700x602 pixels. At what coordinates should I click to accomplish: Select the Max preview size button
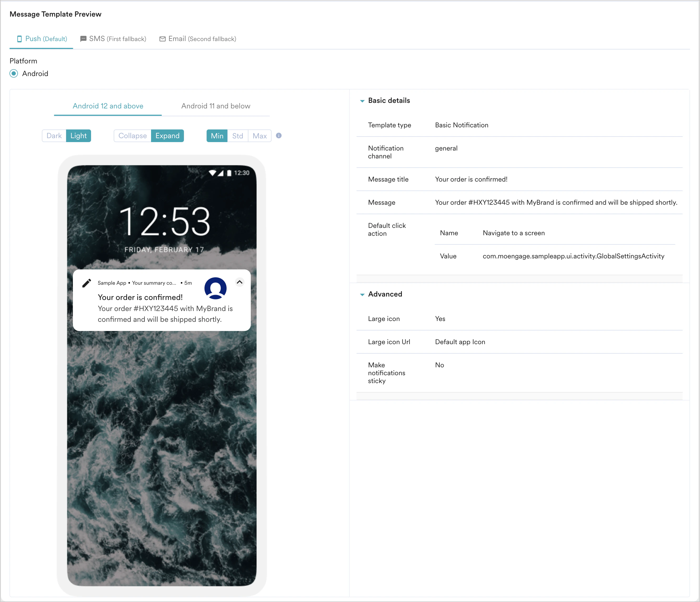click(259, 136)
